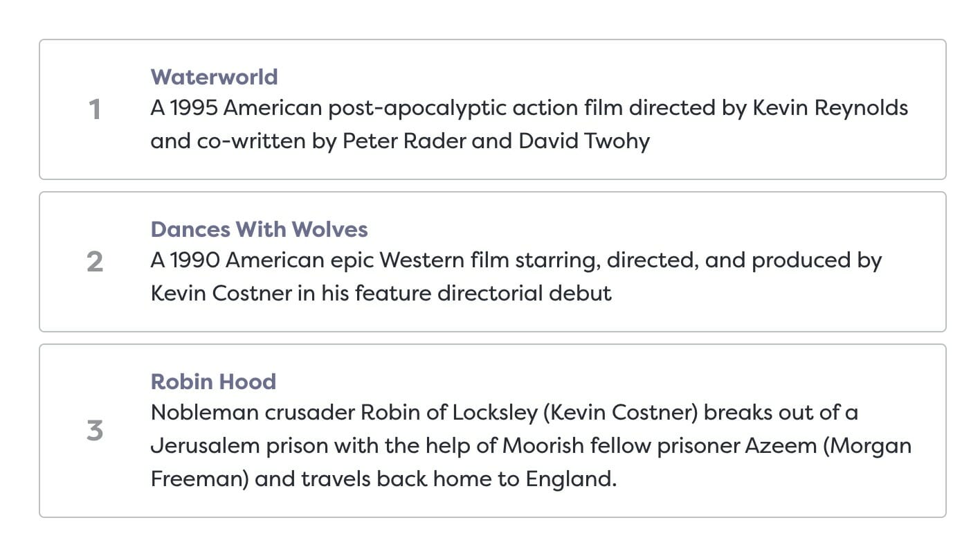Click the name David Twohy in first card
Image resolution: width=980 pixels, height=554 pixels.
pyautogui.click(x=584, y=141)
